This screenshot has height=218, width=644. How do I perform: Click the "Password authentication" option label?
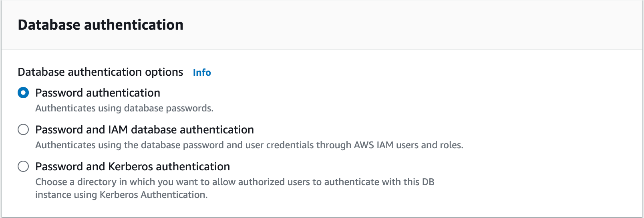(97, 93)
